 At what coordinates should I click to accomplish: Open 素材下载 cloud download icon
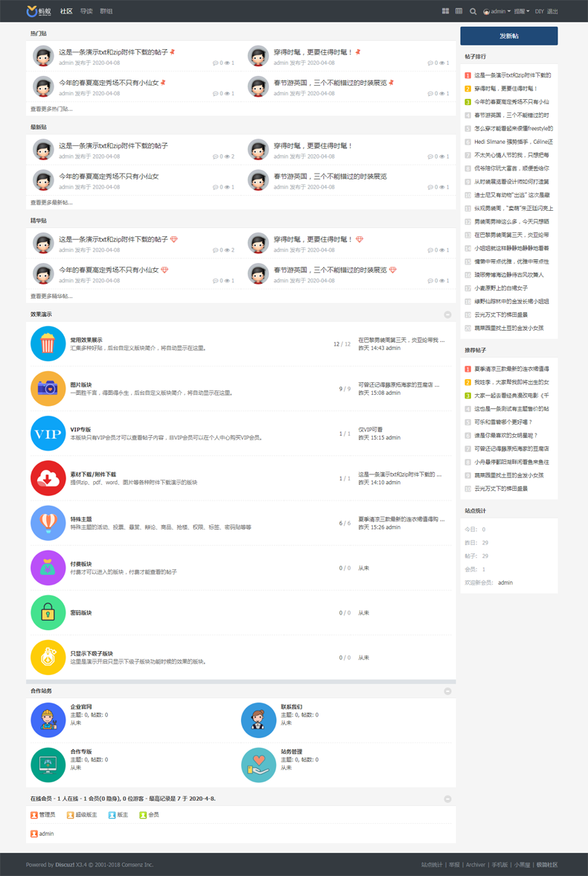point(48,477)
